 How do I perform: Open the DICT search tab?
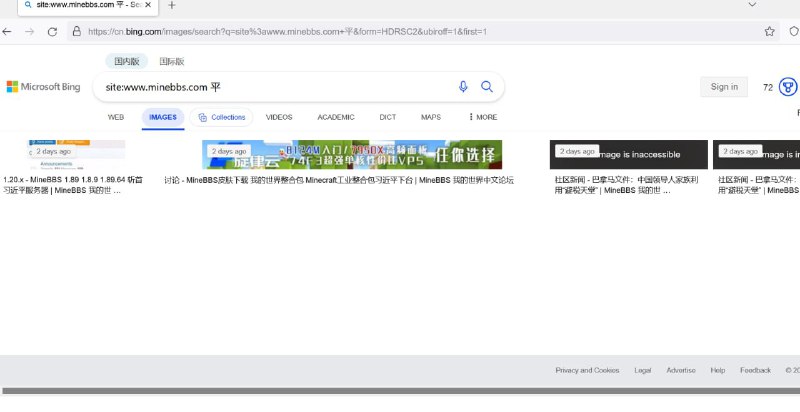(388, 117)
